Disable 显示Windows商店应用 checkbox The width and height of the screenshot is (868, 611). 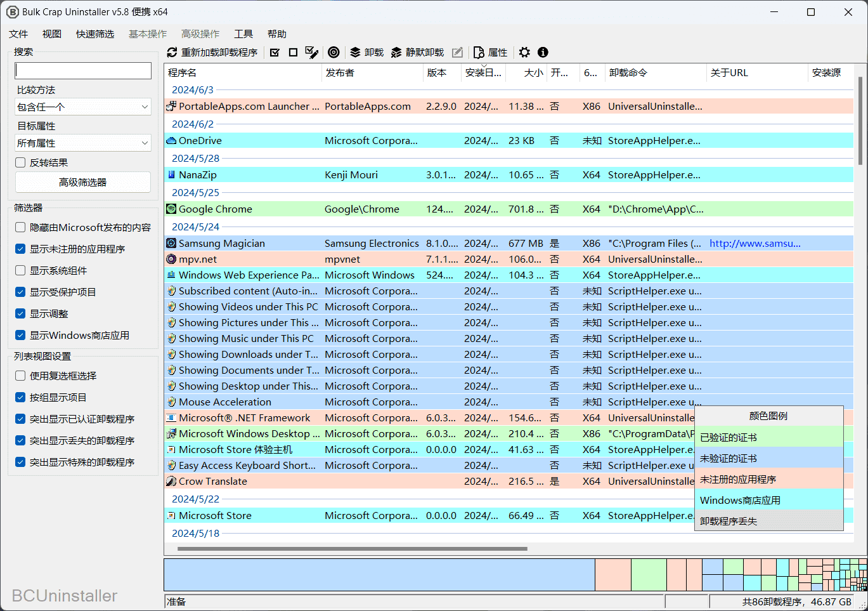20,335
